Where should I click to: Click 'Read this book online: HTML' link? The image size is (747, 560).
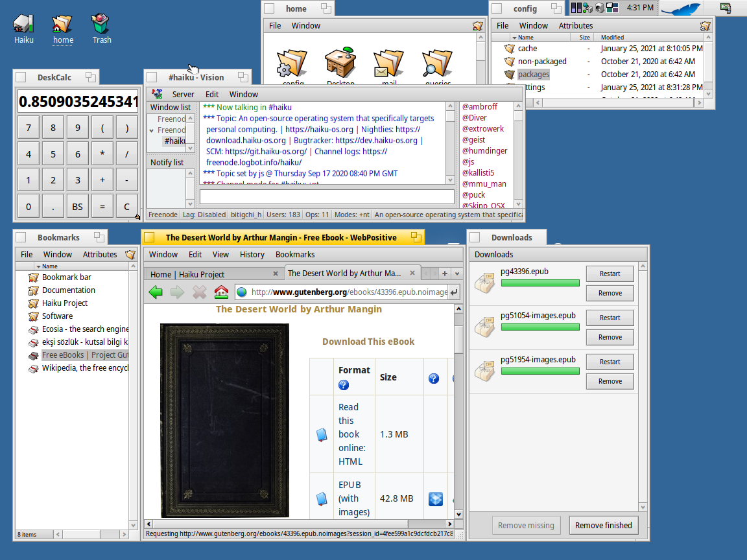point(351,434)
